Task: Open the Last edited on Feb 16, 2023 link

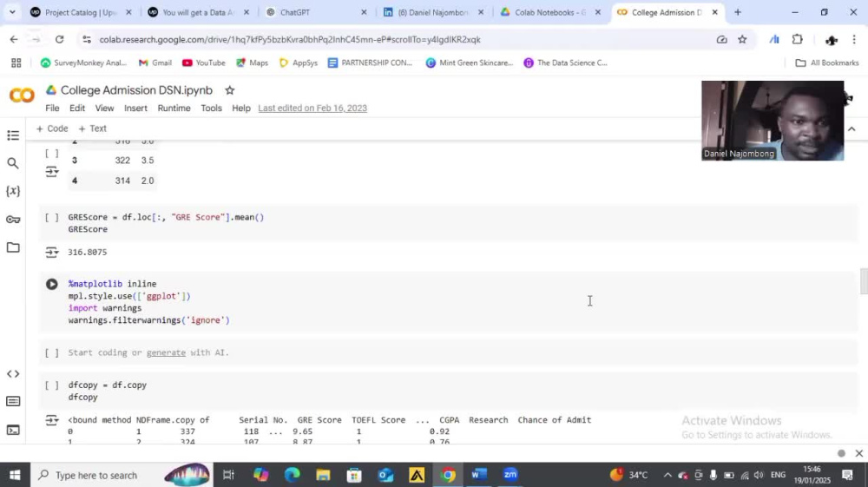Action: coord(312,108)
